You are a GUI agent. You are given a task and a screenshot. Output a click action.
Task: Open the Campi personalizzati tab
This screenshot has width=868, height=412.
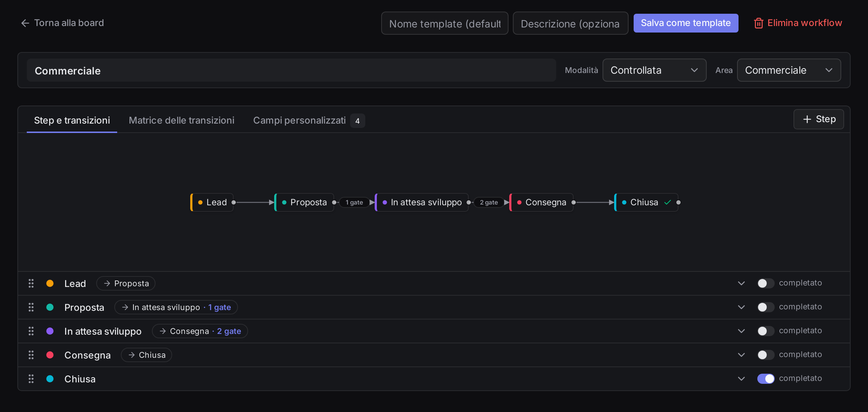(x=309, y=120)
